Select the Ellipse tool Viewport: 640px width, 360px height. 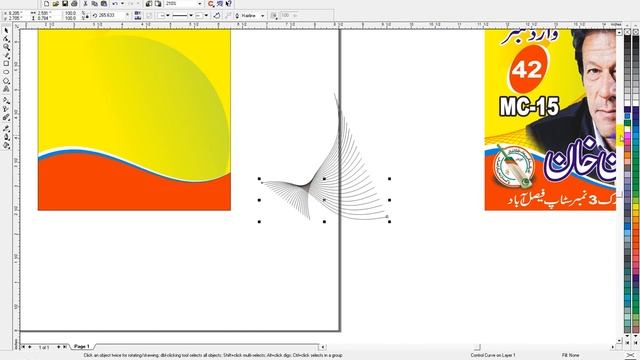click(6, 72)
